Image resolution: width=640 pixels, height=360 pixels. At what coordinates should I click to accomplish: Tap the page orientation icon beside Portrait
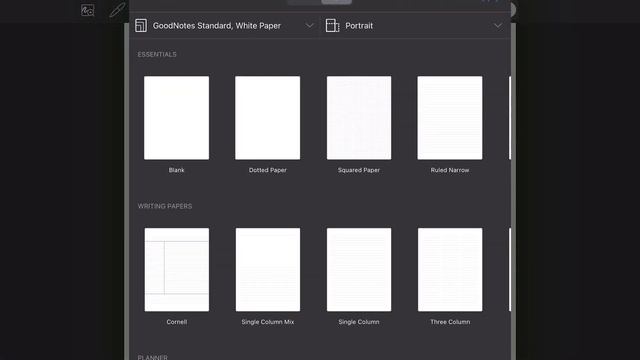coord(332,26)
